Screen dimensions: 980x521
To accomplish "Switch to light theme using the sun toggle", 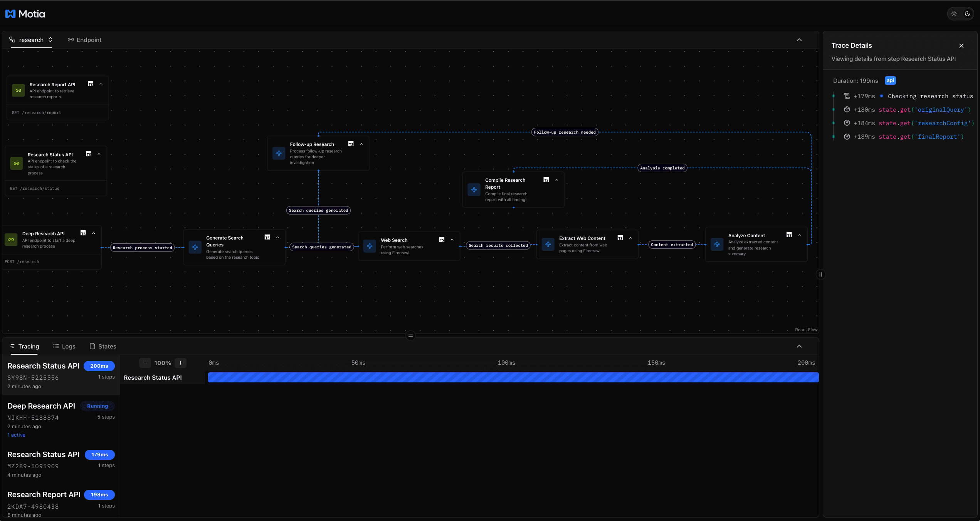I will (x=954, y=13).
